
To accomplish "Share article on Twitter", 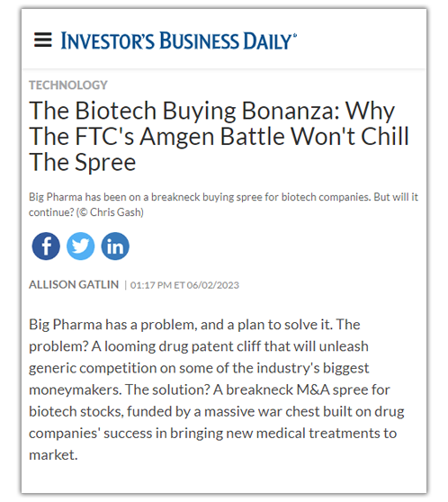I will pos(80,246).
